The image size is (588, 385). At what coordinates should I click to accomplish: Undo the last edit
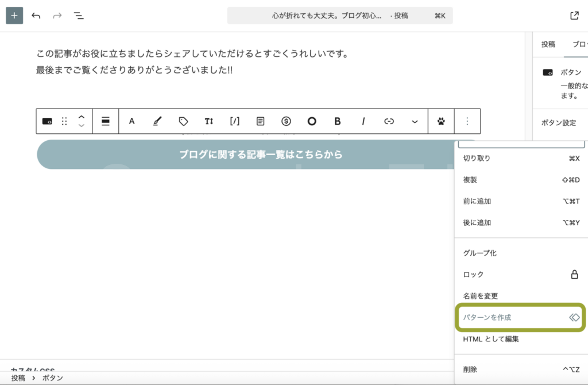(36, 16)
